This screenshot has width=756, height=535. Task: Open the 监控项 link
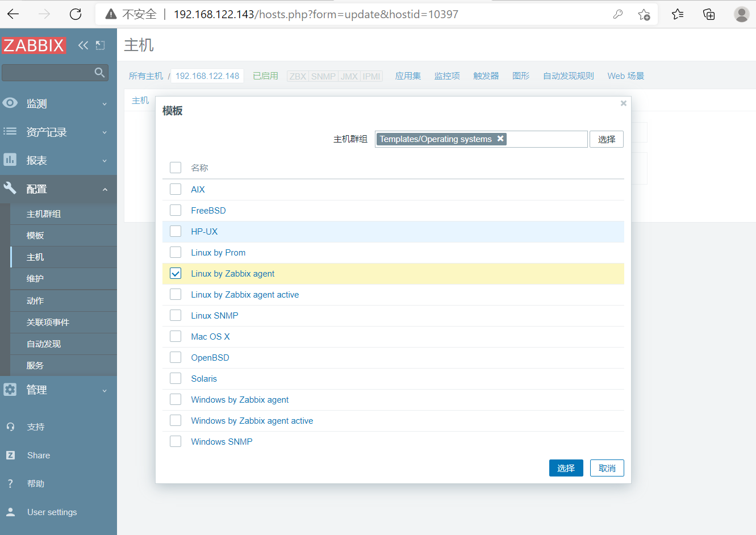447,76
